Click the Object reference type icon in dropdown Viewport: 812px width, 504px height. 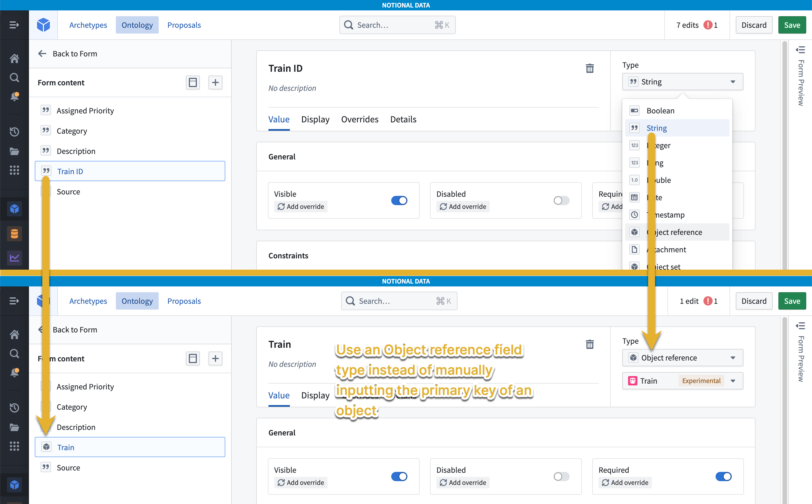(635, 232)
